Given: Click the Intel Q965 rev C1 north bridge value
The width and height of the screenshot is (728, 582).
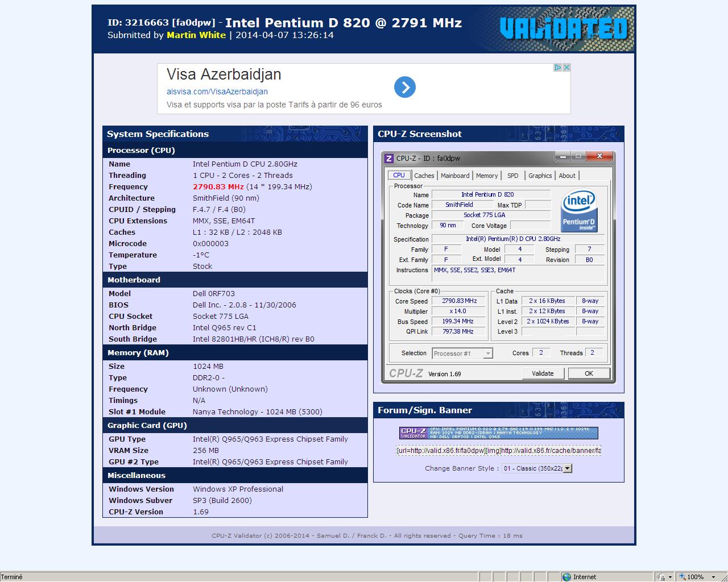Looking at the screenshot, I should (225, 328).
